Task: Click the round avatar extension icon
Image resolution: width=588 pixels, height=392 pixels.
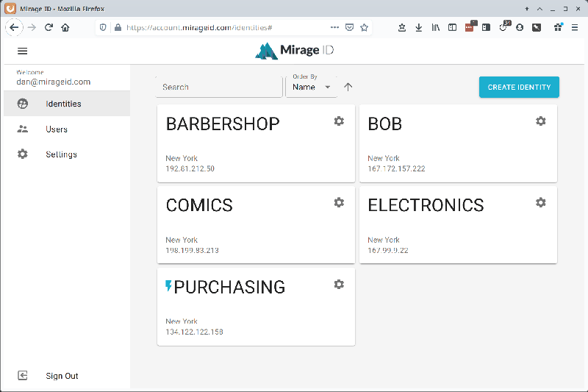Action: pos(520,27)
